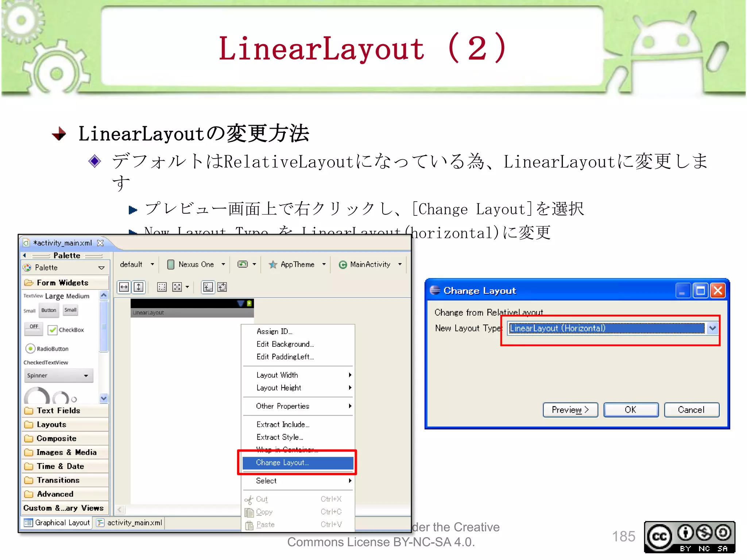Click the LinearLayout title bar in preview
Image resolution: width=747 pixels, height=560 pixels.
tap(192, 312)
